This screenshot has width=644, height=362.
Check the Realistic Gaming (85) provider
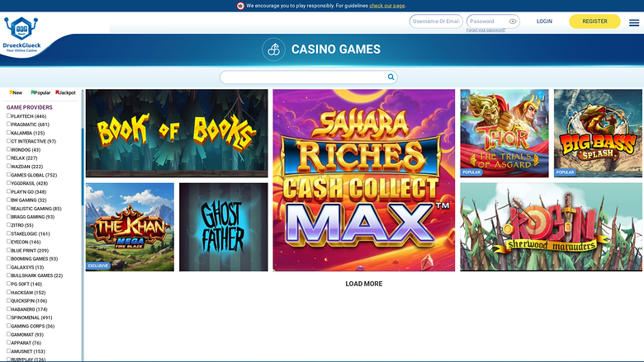click(x=8, y=209)
